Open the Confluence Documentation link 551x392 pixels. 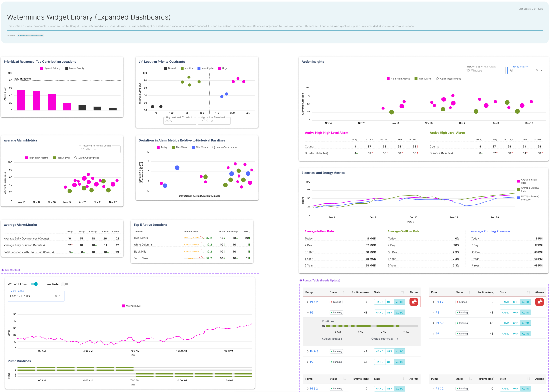(x=31, y=36)
